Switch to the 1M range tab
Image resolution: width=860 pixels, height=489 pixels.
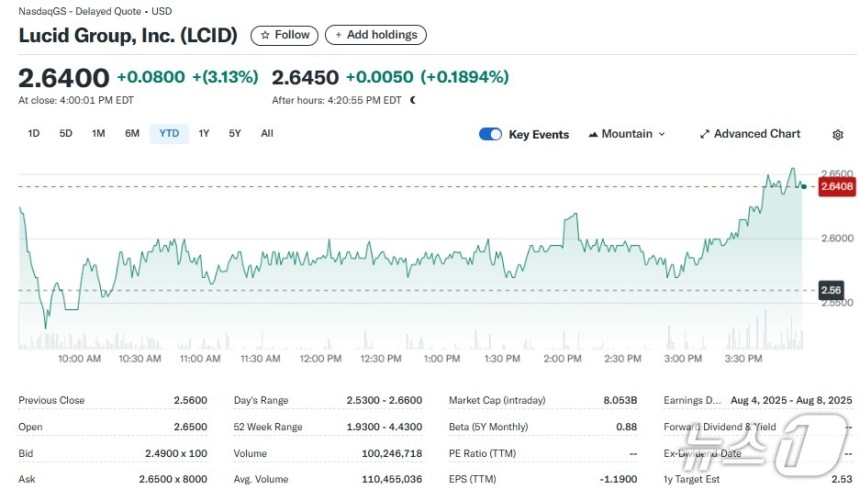coord(98,133)
